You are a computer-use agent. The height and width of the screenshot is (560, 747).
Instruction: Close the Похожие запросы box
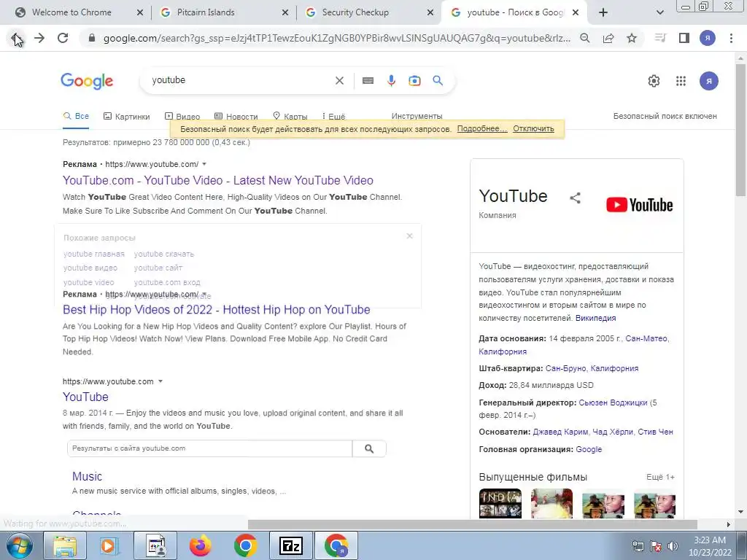409,236
